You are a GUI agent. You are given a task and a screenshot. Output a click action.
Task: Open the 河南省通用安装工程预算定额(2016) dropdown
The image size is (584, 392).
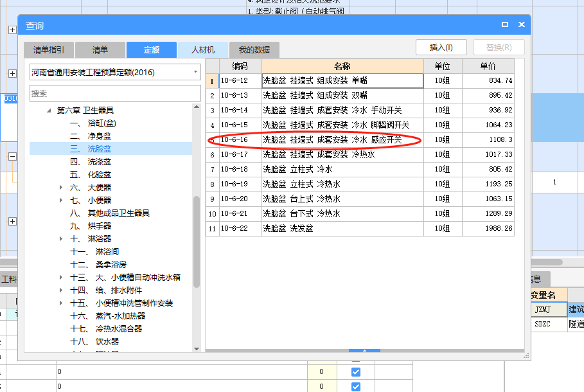click(115, 72)
